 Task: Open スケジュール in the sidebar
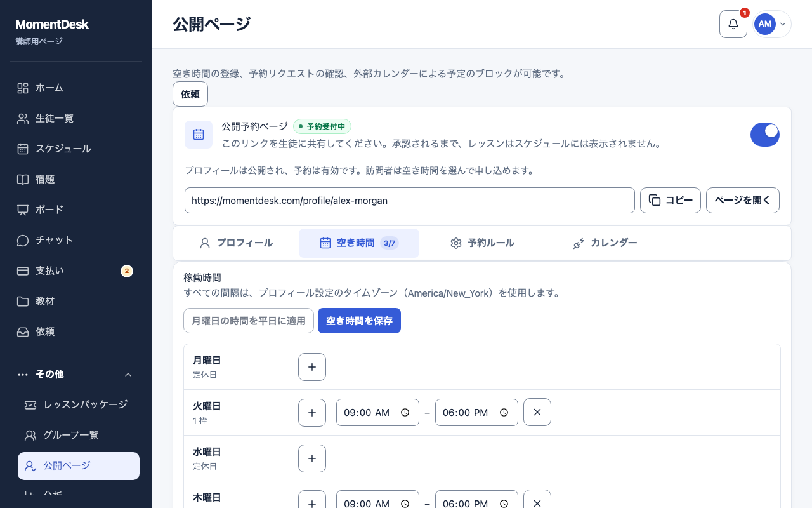coord(76,149)
